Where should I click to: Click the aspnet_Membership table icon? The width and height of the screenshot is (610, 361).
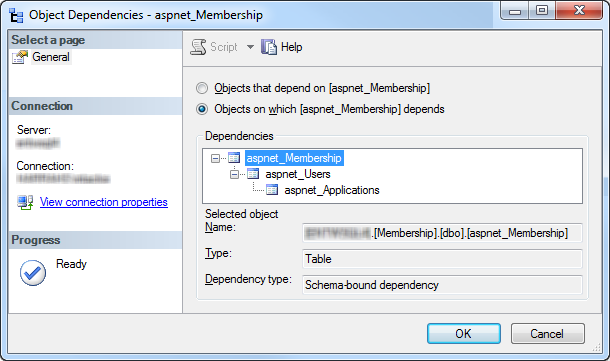[x=234, y=158]
